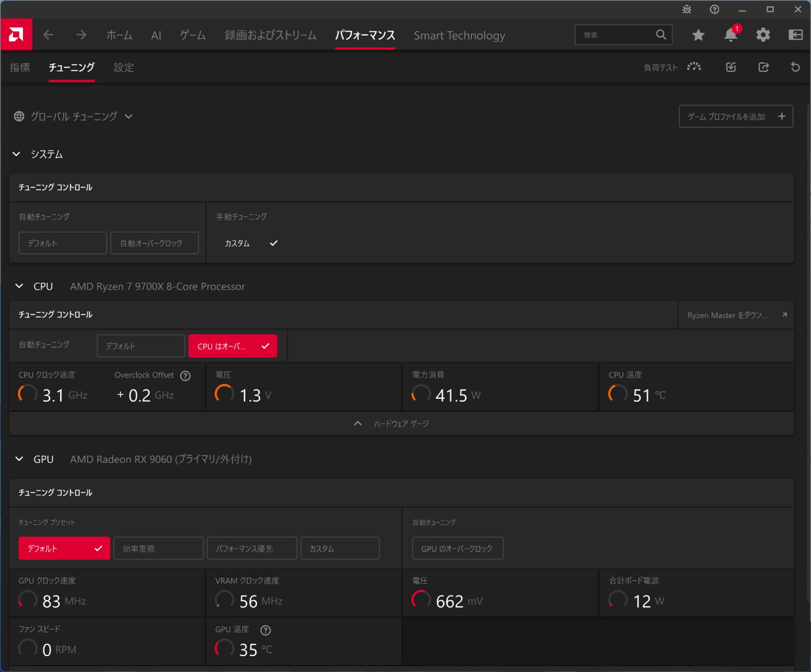Open the 録画およびストリーム tab
This screenshot has height=672, width=811.
tap(271, 35)
